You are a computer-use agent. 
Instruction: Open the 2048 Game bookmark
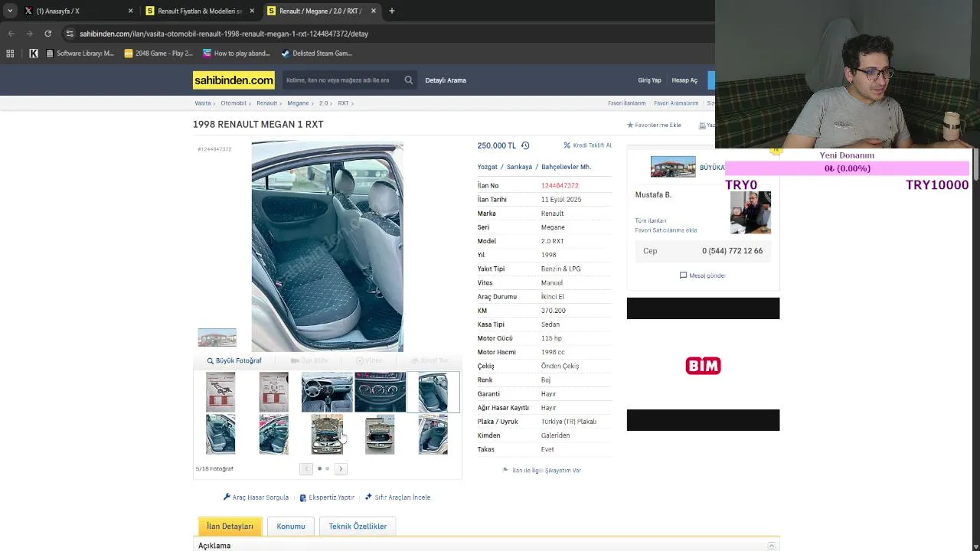point(158,54)
